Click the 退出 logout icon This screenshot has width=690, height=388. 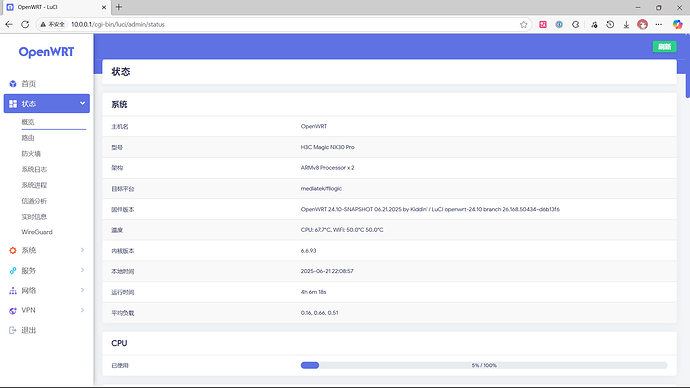coord(13,330)
